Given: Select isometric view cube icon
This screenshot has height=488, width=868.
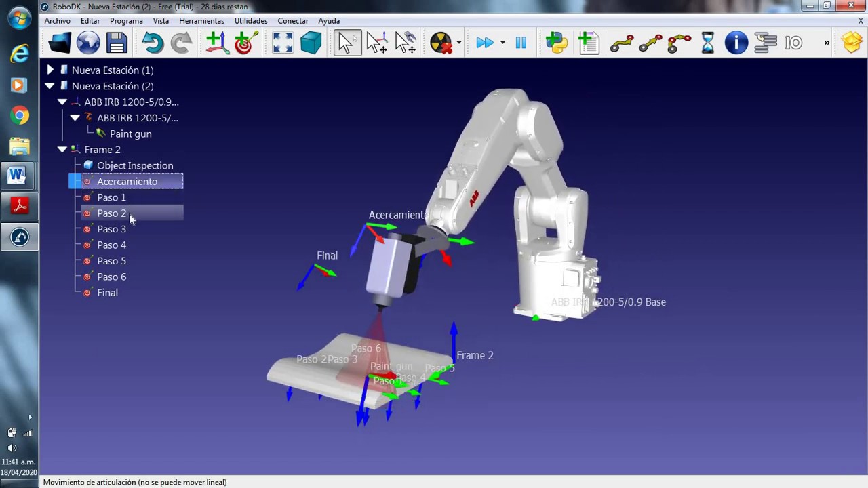Looking at the screenshot, I should coord(311,43).
